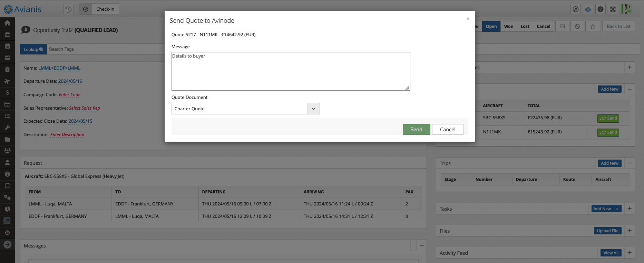Image resolution: width=644 pixels, height=263 pixels.
Task: Click the blue Avianis burst icon top right
Action: tap(588, 9)
